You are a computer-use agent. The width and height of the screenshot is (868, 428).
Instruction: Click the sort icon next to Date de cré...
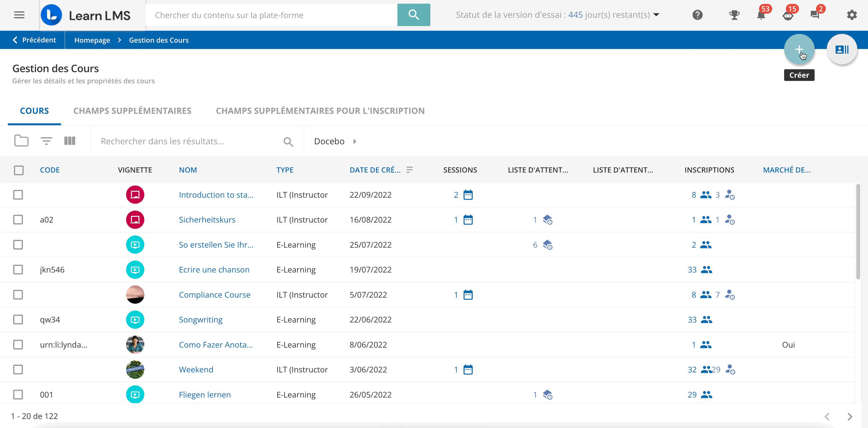pos(409,170)
